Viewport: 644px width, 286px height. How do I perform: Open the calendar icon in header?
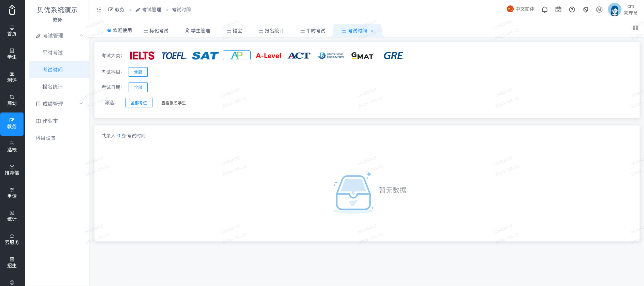pos(558,10)
